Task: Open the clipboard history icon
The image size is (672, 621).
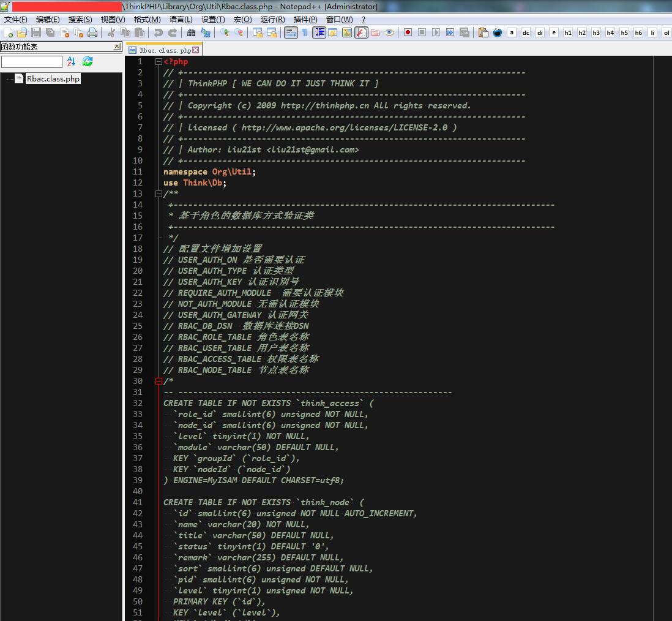Action: click(x=483, y=32)
